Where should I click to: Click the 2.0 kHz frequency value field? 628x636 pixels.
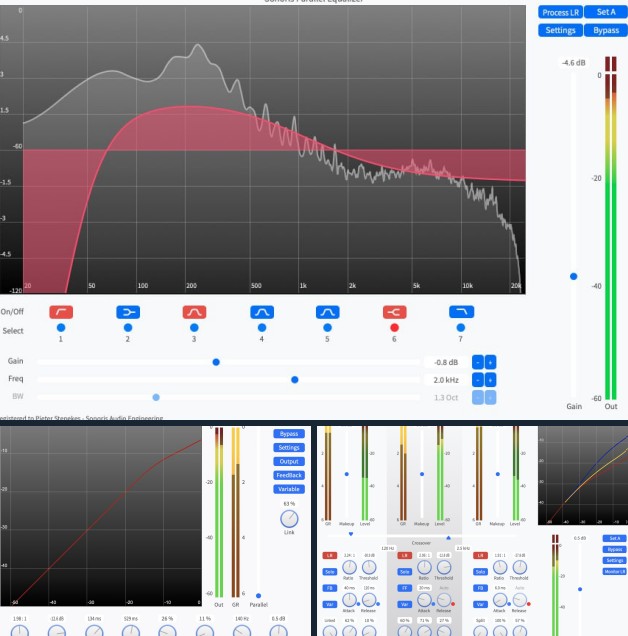click(x=446, y=380)
